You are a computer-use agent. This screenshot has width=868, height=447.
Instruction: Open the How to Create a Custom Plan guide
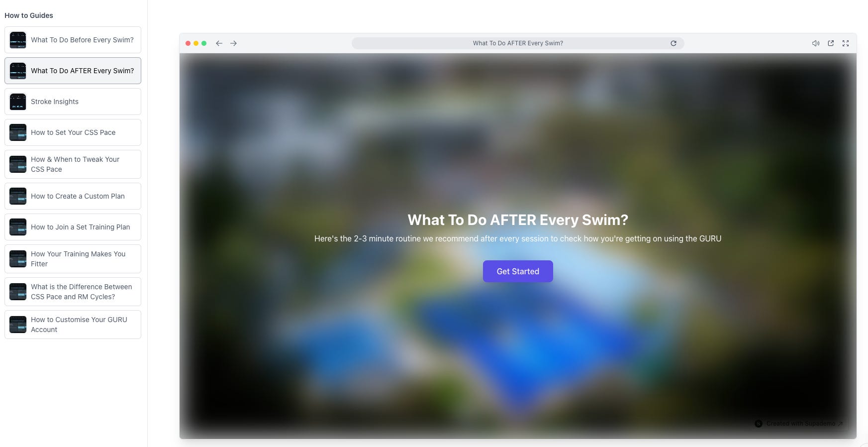73,196
